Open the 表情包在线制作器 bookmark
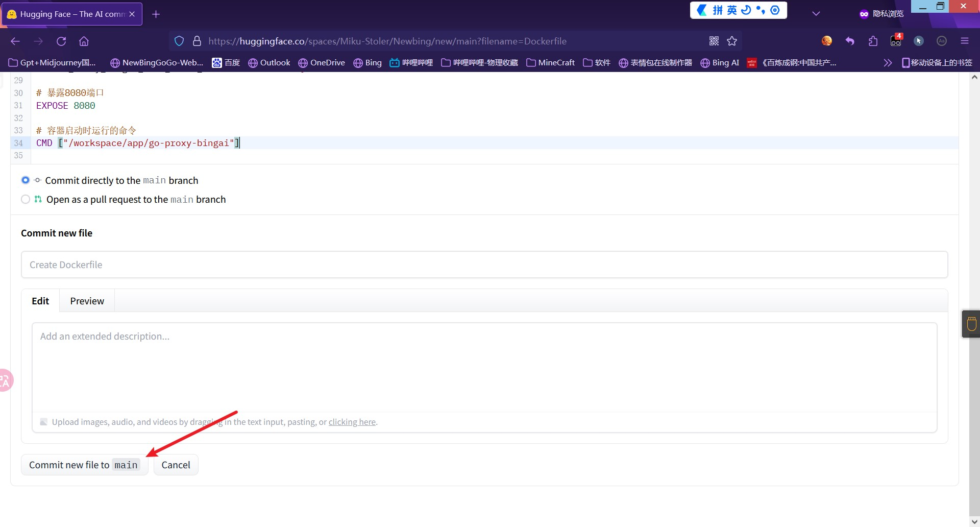 (655, 63)
